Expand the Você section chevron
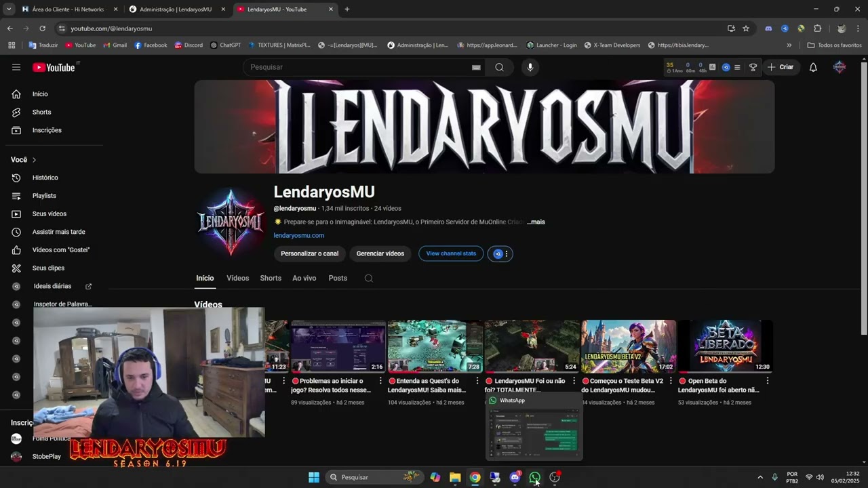This screenshot has height=488, width=868. click(34, 160)
